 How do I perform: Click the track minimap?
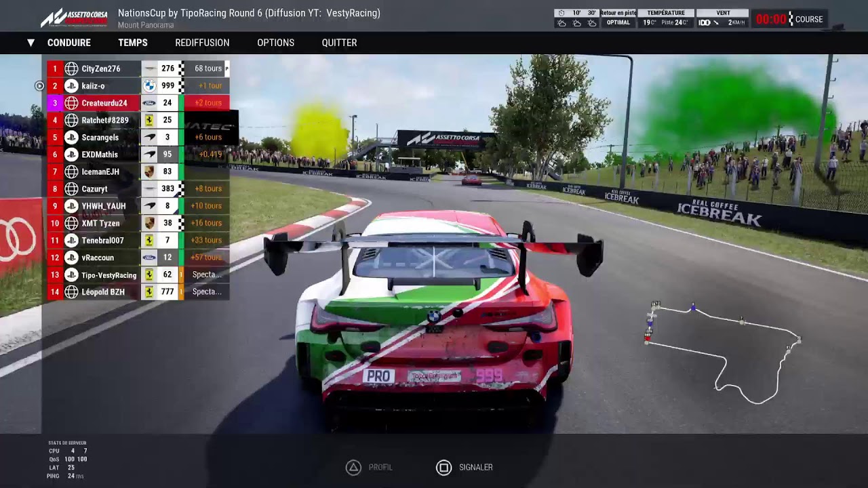tap(724, 352)
